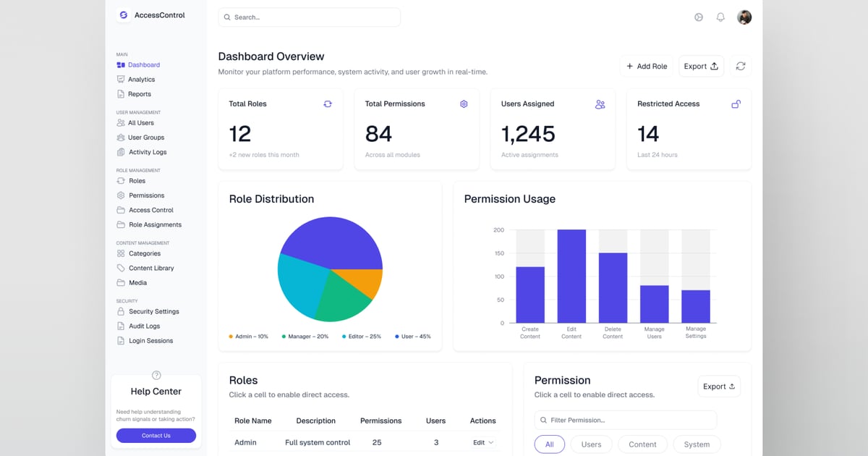
Task: Click the sync icon on Total Roles card
Action: coord(328,104)
